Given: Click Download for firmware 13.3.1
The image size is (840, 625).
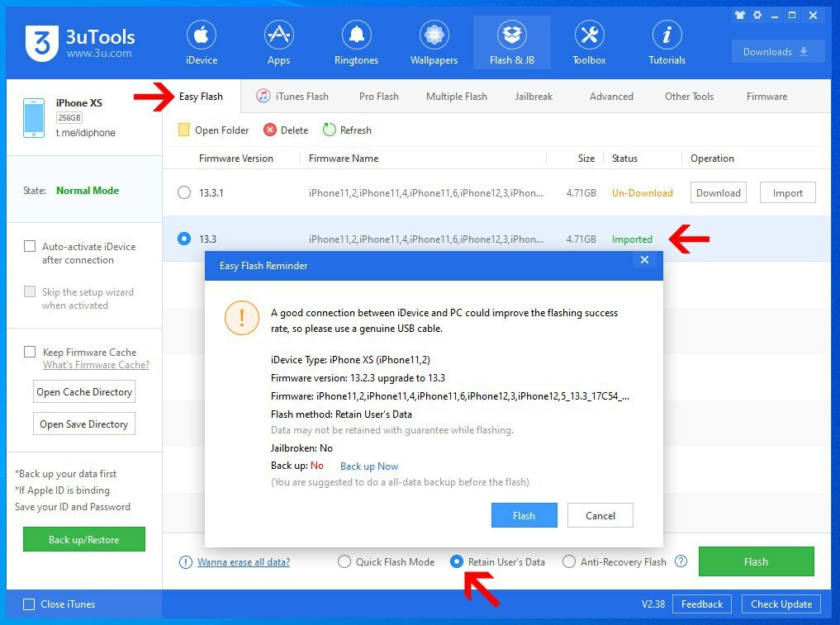Looking at the screenshot, I should (718, 193).
